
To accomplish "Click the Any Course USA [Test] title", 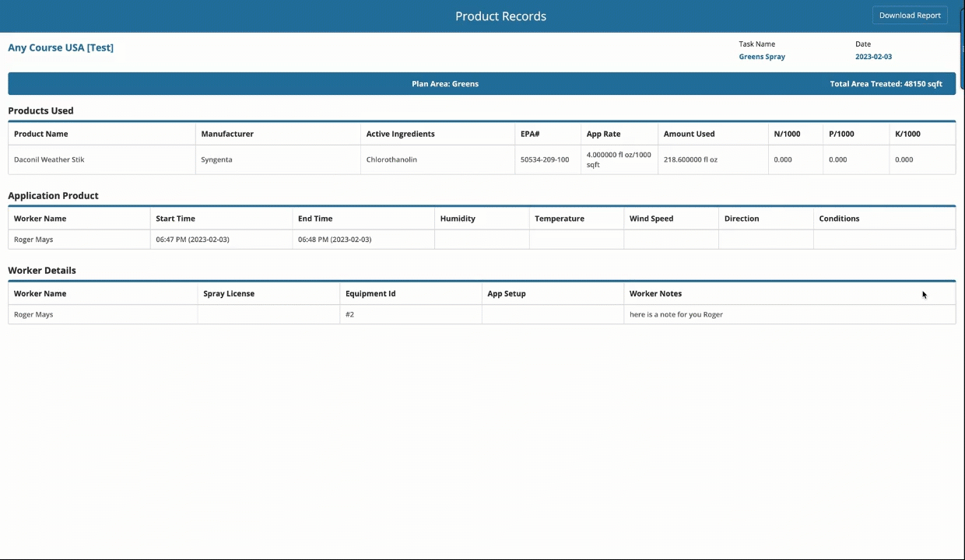I will pos(61,47).
